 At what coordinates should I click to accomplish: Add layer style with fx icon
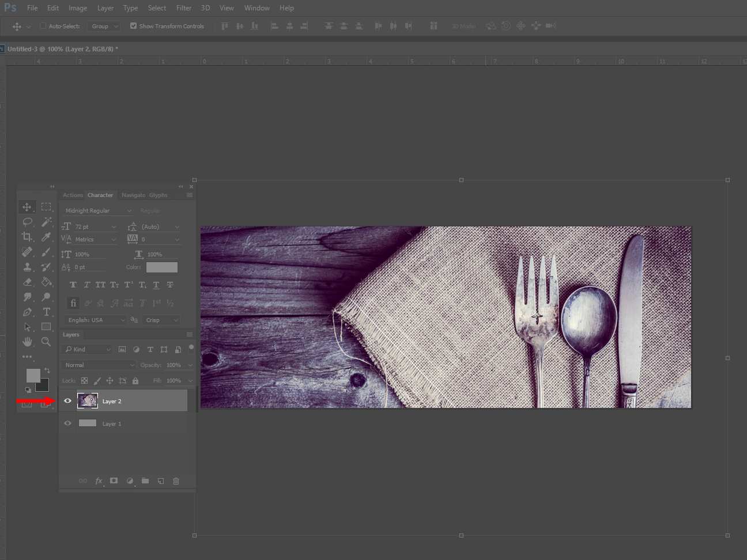tap(99, 481)
